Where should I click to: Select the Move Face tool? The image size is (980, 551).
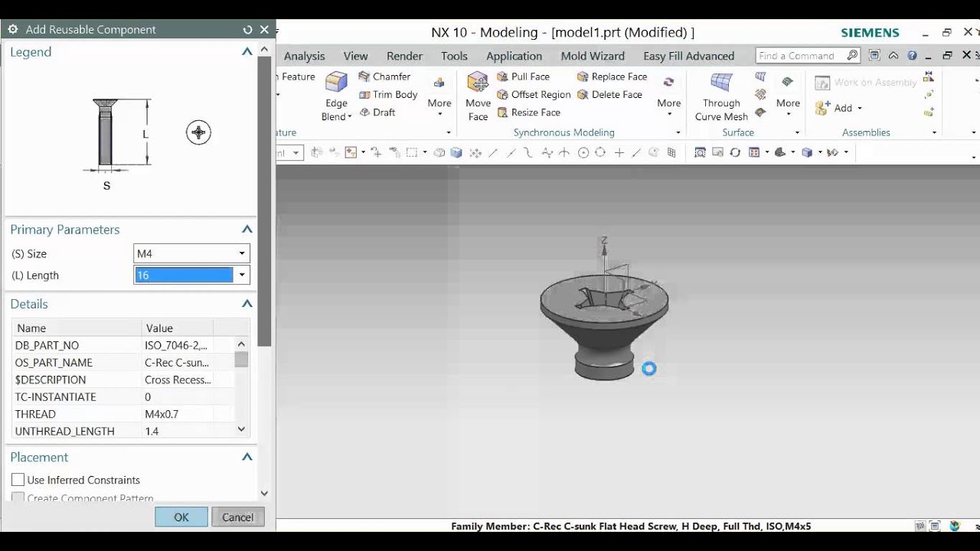(x=478, y=96)
